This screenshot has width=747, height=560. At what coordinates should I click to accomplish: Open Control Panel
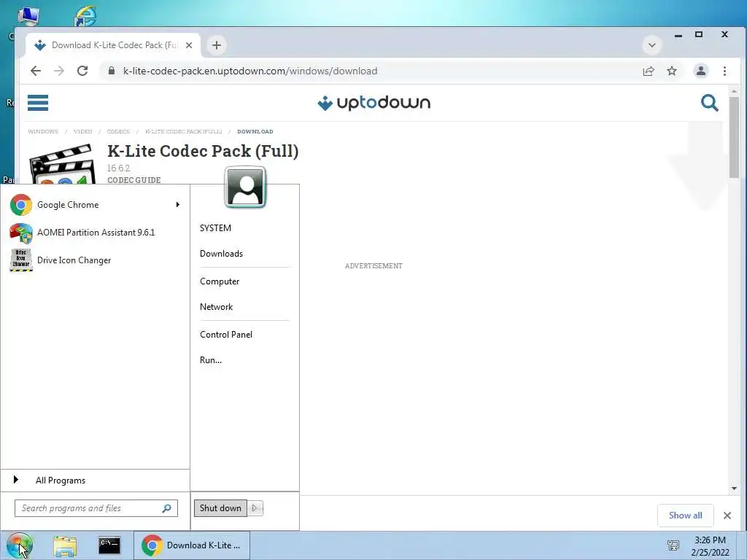point(226,335)
